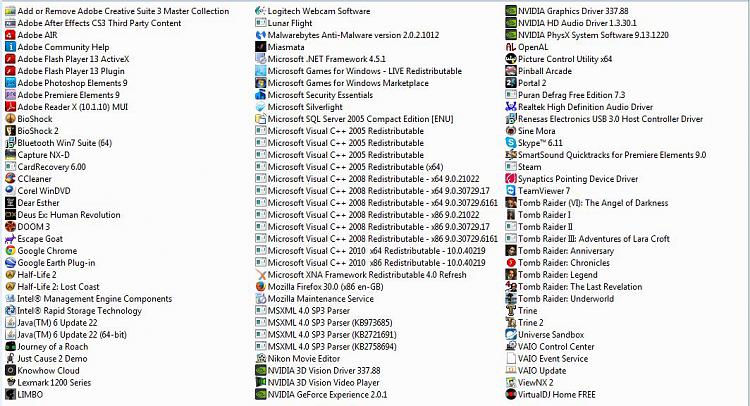Click the Adobe Reader X icon
The height and width of the screenshot is (406, 750).
[x=10, y=107]
